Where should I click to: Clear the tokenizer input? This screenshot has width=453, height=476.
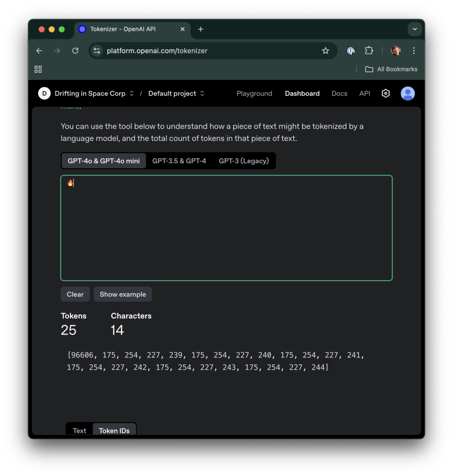[75, 294]
